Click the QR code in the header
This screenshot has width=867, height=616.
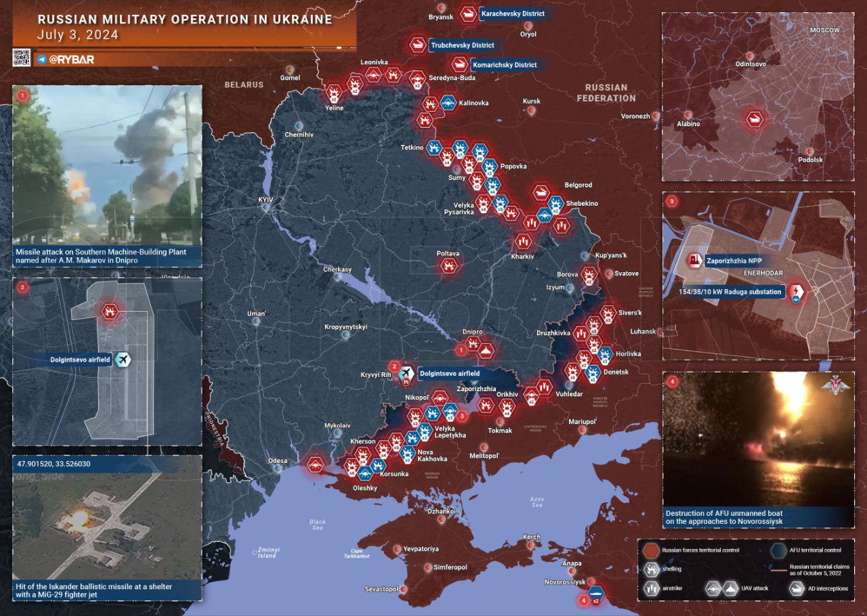click(x=22, y=58)
